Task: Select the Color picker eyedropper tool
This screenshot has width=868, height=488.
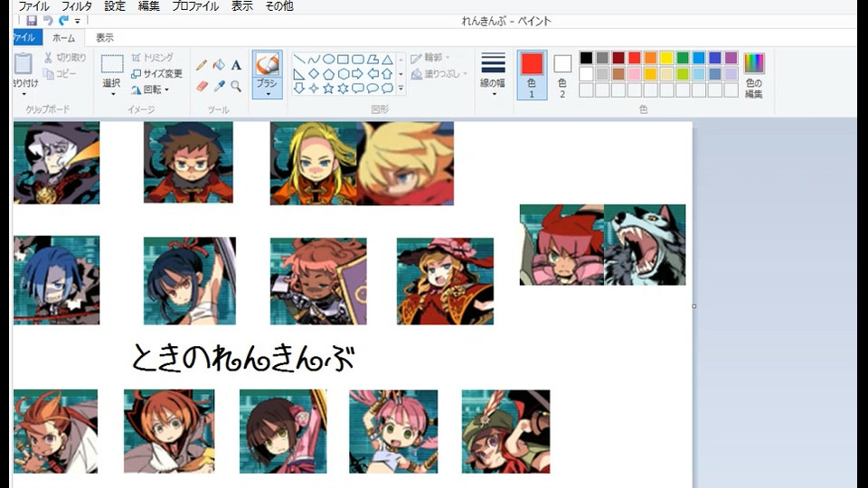Action: point(219,87)
